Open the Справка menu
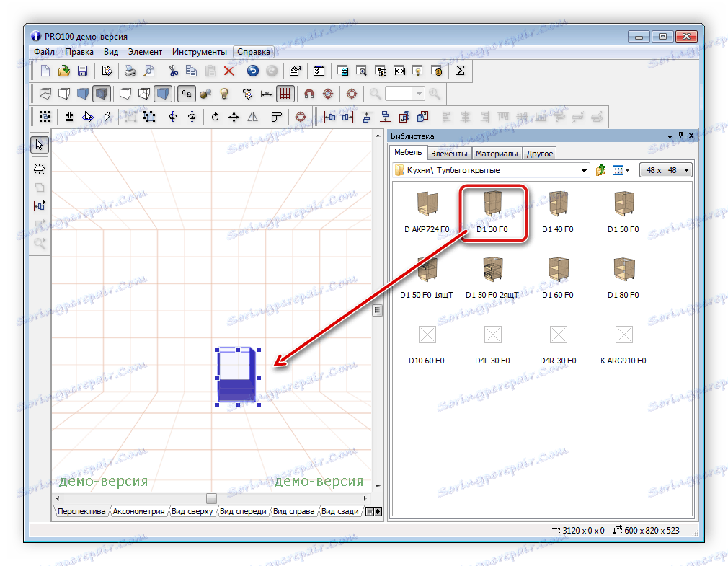The image size is (728, 566). [254, 52]
